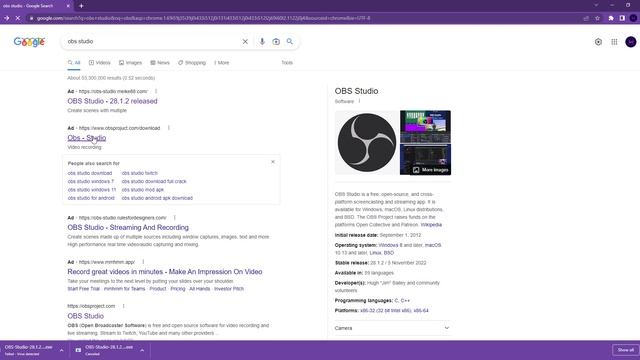Open the Pricing sitelink
This screenshot has width=640, height=360.
click(178, 289)
